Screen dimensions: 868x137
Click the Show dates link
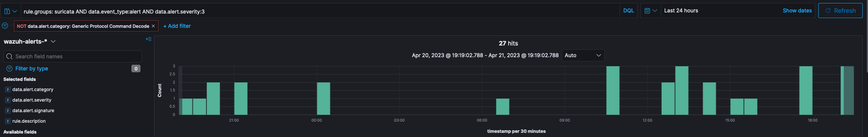click(x=797, y=11)
